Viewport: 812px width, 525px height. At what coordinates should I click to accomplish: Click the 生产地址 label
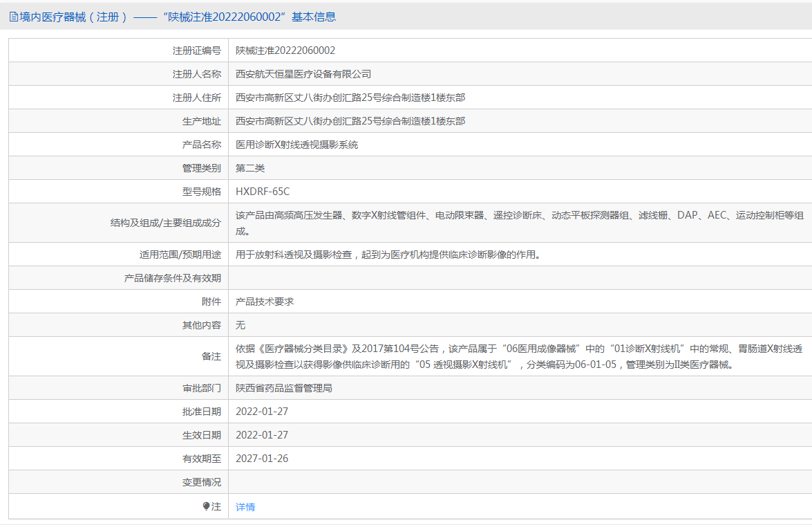202,121
